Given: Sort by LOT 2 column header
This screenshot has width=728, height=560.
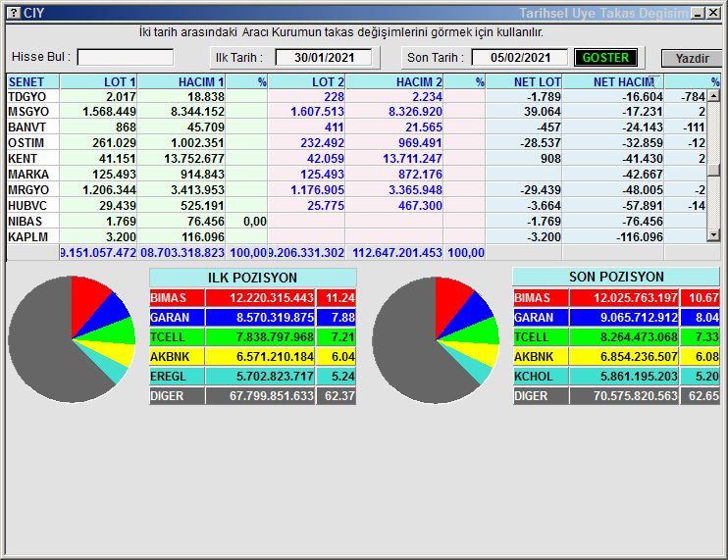Looking at the screenshot, I should tap(306, 81).
